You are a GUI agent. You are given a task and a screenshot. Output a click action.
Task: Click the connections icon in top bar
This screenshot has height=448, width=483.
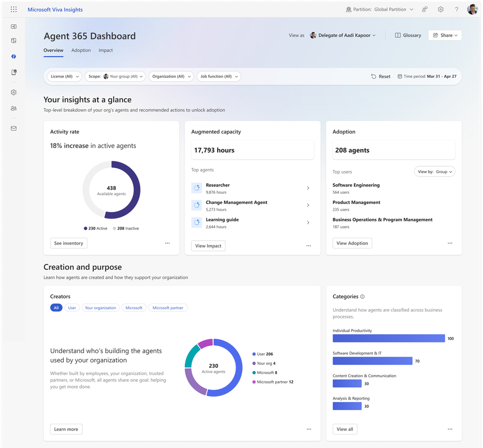tap(425, 10)
